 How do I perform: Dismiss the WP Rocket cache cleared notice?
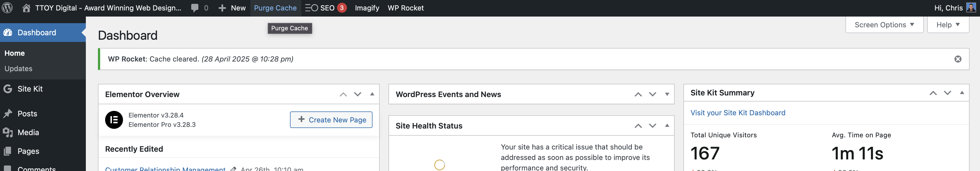(957, 59)
